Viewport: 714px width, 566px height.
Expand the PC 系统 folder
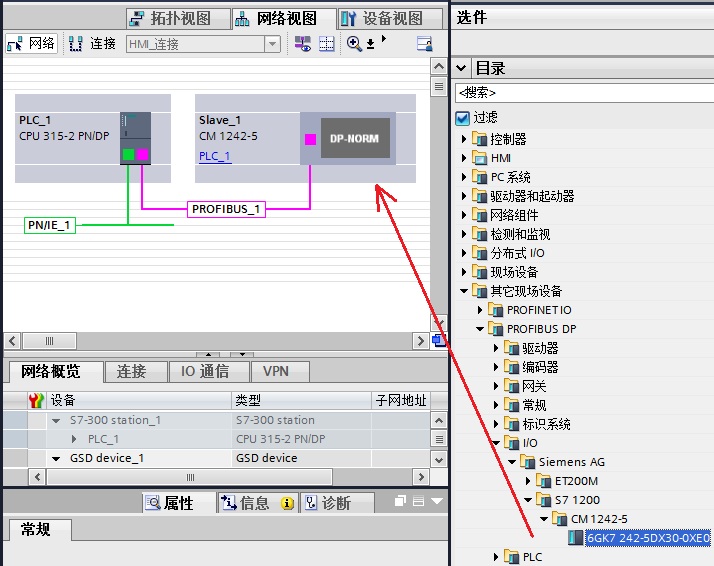pyautogui.click(x=464, y=177)
